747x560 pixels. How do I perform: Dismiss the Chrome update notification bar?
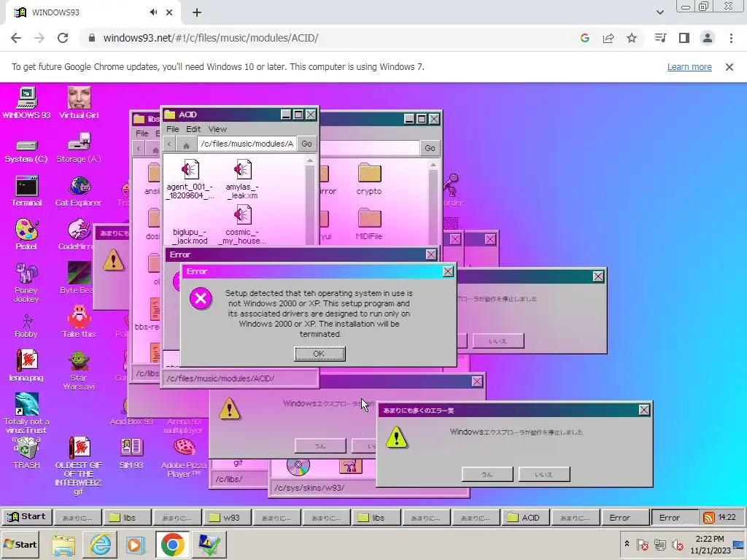point(729,67)
